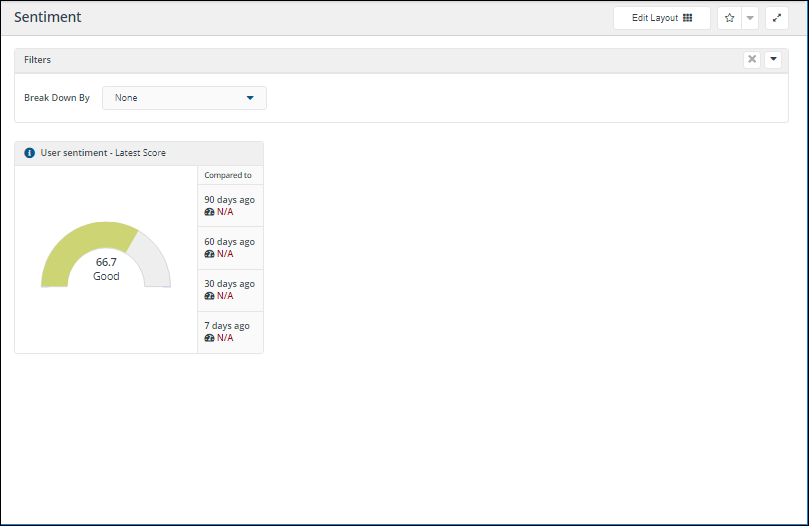Click the Compared to column header
The image size is (809, 526).
(227, 175)
